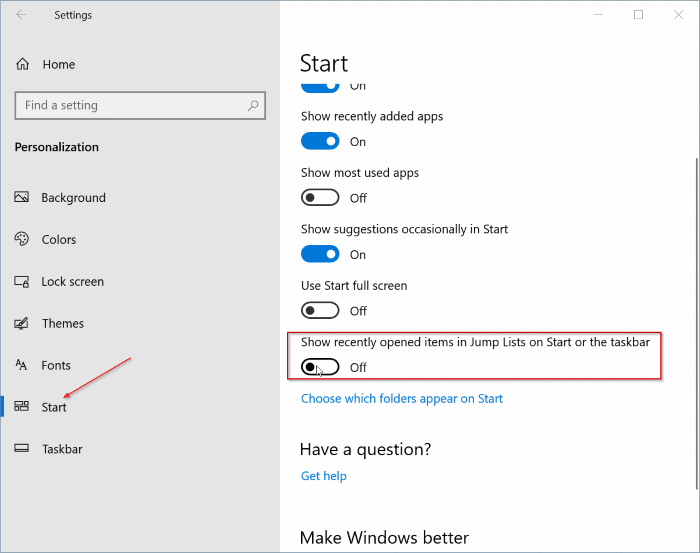Click the Colors palette icon

click(x=21, y=239)
